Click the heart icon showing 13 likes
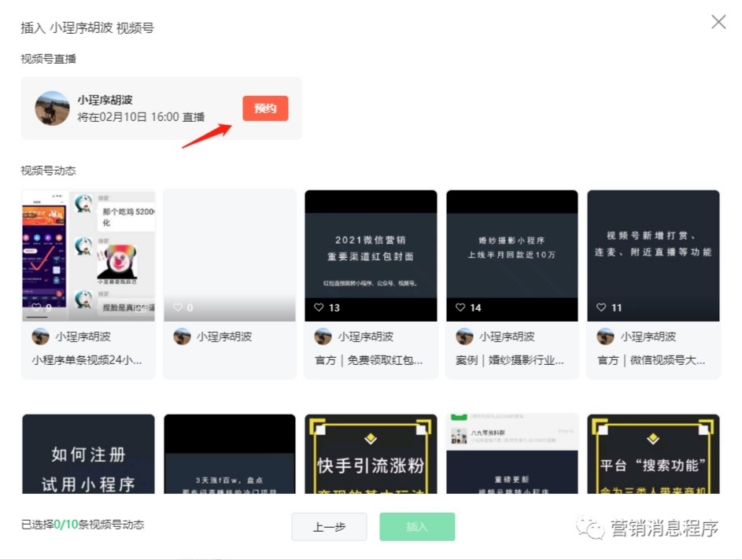Screen dimensions: 742x560 [319, 308]
